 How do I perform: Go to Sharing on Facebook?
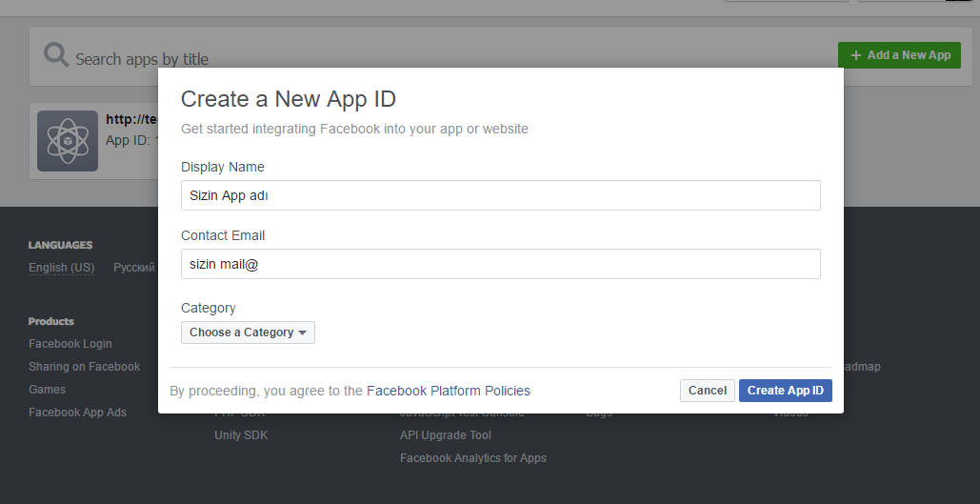84,367
